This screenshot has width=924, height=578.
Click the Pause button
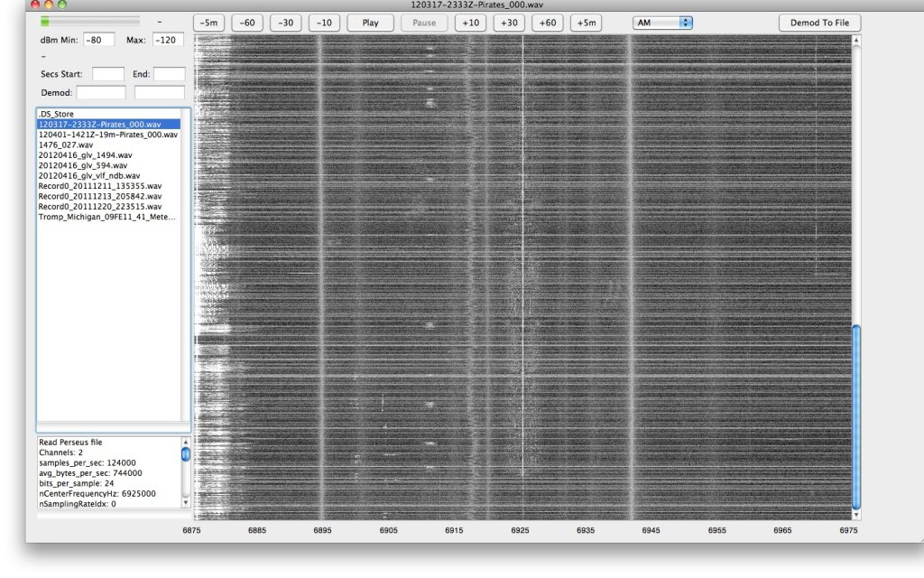pyautogui.click(x=424, y=23)
